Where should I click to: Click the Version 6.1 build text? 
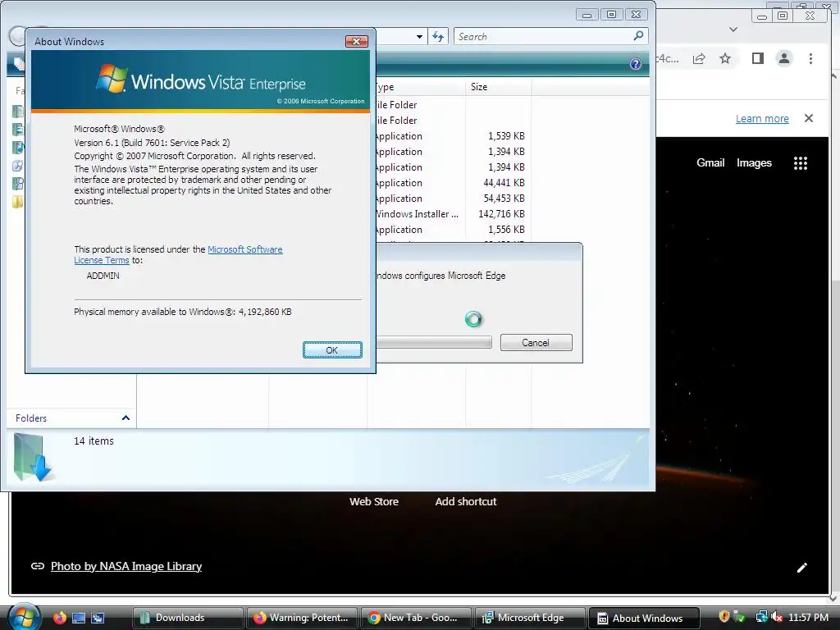pyautogui.click(x=152, y=143)
